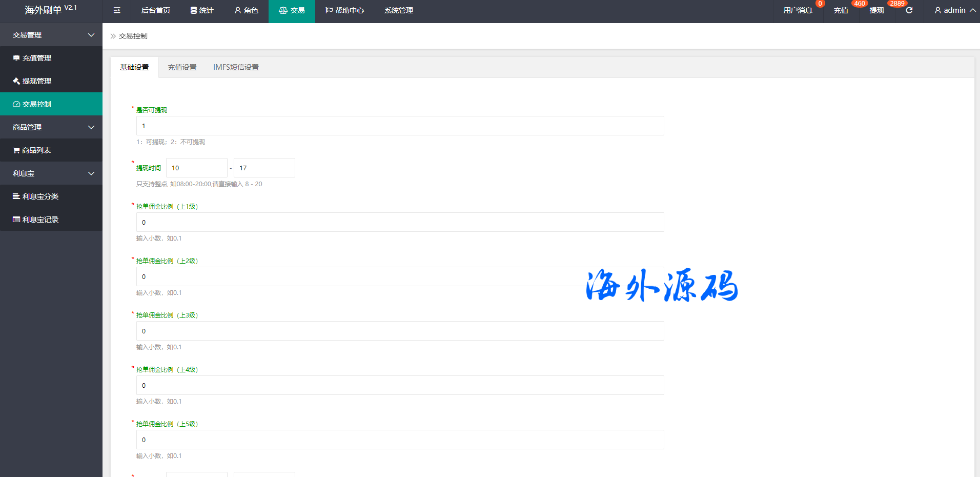980x477 pixels.
Task: Click the sidebar collapse hamburger icon
Action: click(117, 10)
